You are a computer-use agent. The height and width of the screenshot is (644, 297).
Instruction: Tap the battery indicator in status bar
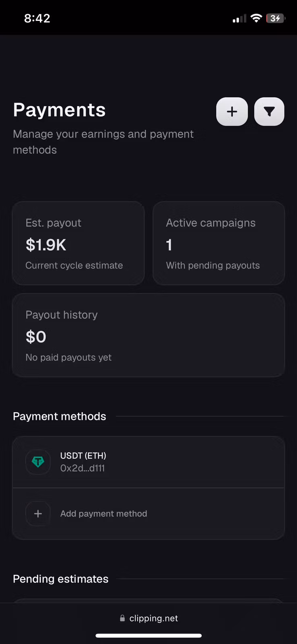pyautogui.click(x=276, y=18)
